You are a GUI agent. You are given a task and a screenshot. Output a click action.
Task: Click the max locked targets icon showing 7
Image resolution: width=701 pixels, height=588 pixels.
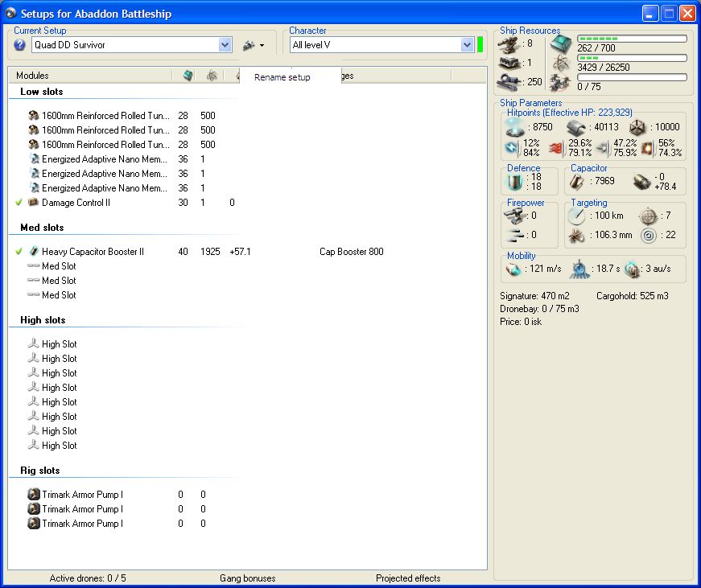(x=648, y=216)
